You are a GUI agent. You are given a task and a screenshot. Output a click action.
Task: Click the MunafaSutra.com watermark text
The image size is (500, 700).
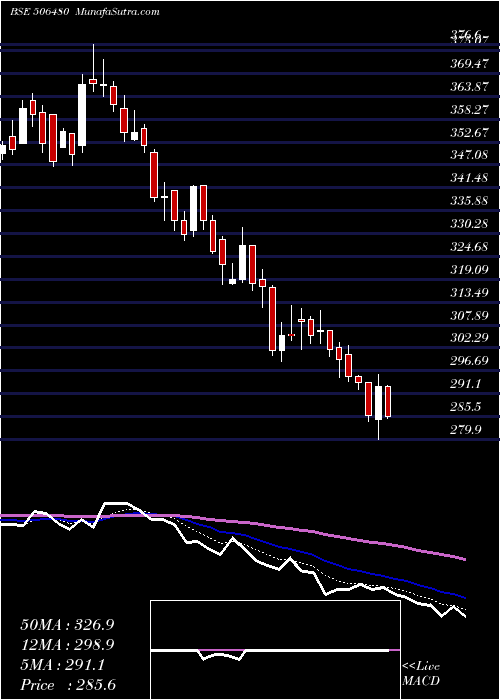pos(116,12)
